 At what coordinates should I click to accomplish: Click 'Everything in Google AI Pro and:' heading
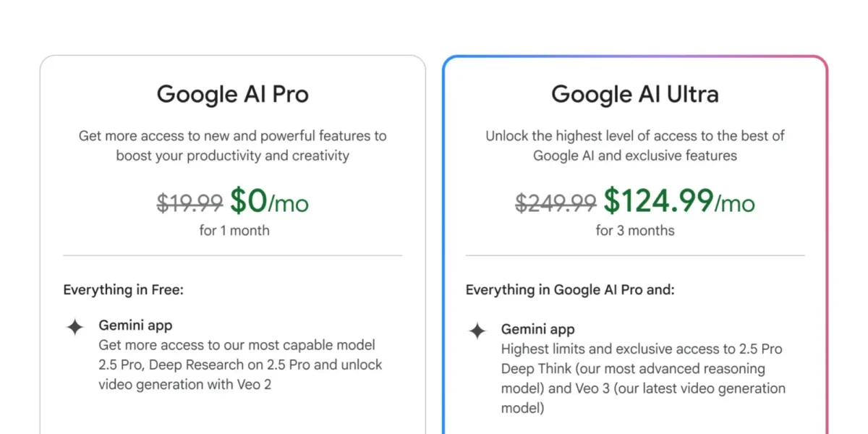[x=570, y=290]
